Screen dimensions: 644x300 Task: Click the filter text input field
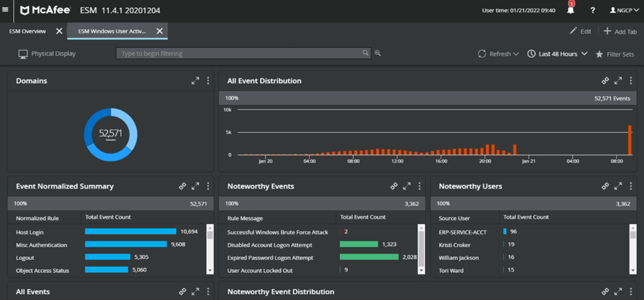238,54
